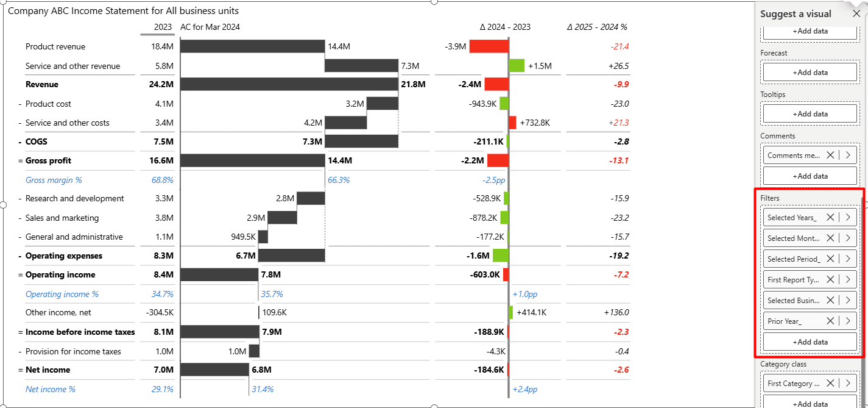Image resolution: width=868 pixels, height=408 pixels.
Task: Expand the Selected Years_ field chevron
Action: [x=848, y=217]
